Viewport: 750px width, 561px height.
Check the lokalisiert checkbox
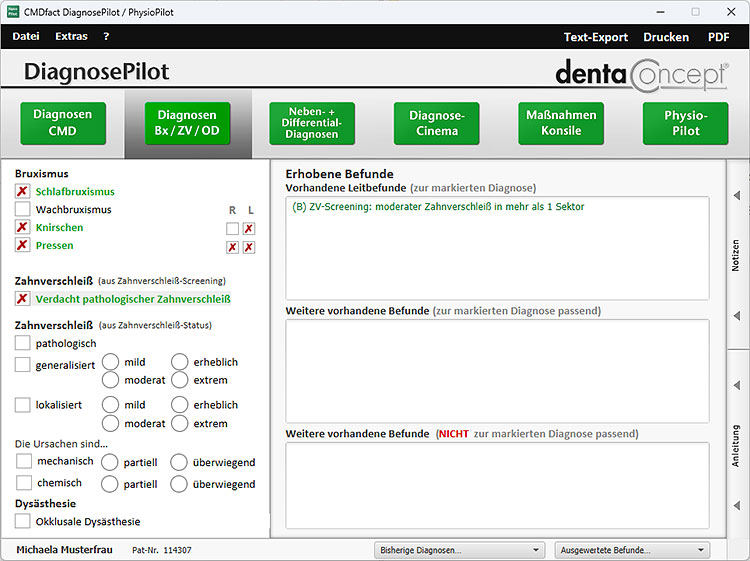[22, 405]
